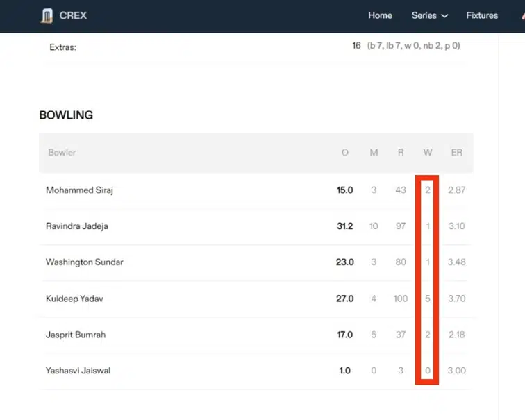The image size is (525, 420).
Task: Click the O overs column header
Action: [x=345, y=153]
